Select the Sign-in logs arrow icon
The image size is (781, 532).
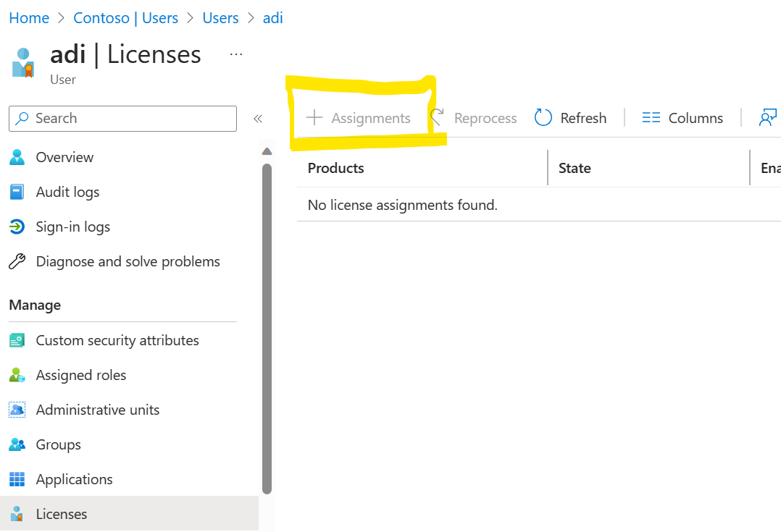pyautogui.click(x=17, y=226)
